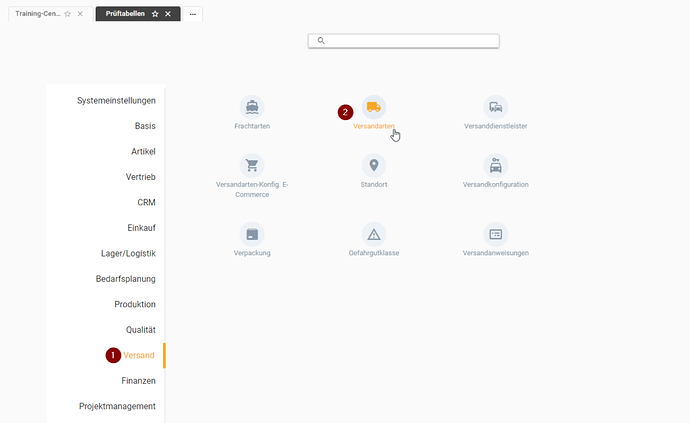The width and height of the screenshot is (690, 423).
Task: Star the Training-Center tab as favorite
Action: pos(67,14)
